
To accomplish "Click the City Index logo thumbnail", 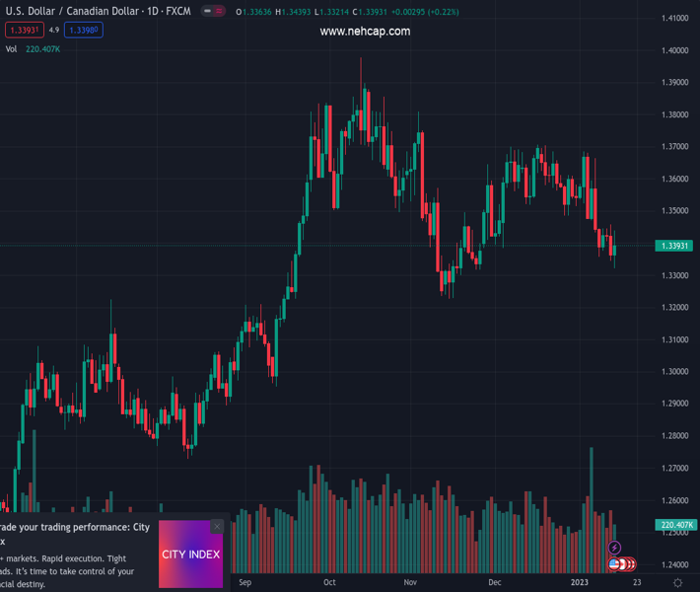I will (190, 555).
